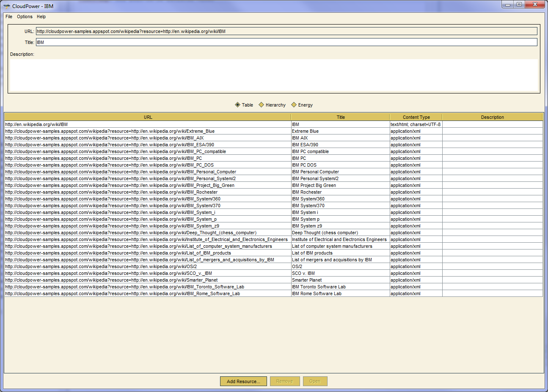The height and width of the screenshot is (392, 548).
Task: Click the 'IBM System z9' title cell
Action: pos(340,226)
